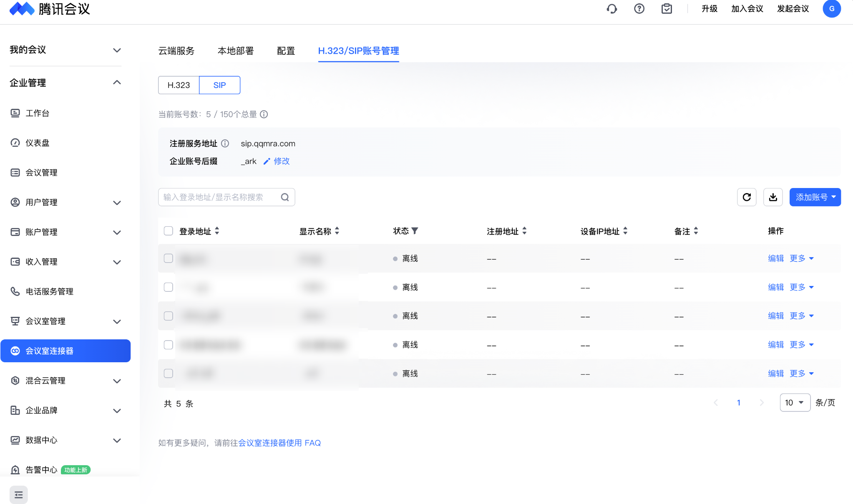Screen dimensions: 853x504
Task: Tick the first row's checkbox
Action: (x=169, y=258)
